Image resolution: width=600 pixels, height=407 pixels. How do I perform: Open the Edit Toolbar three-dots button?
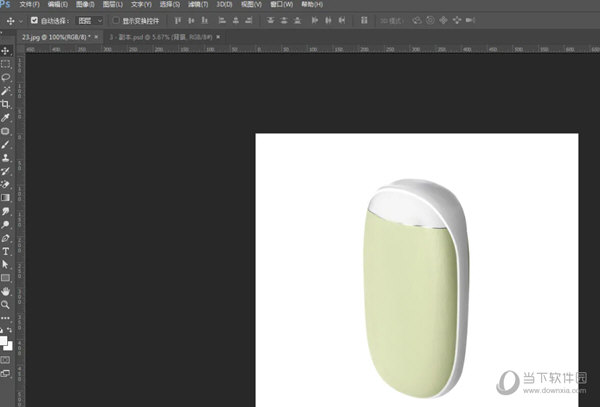[5, 318]
